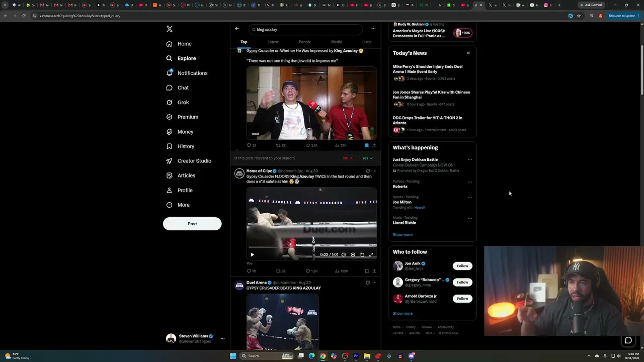
Task: Enter picture-in-picture for the video
Action: 362,255
